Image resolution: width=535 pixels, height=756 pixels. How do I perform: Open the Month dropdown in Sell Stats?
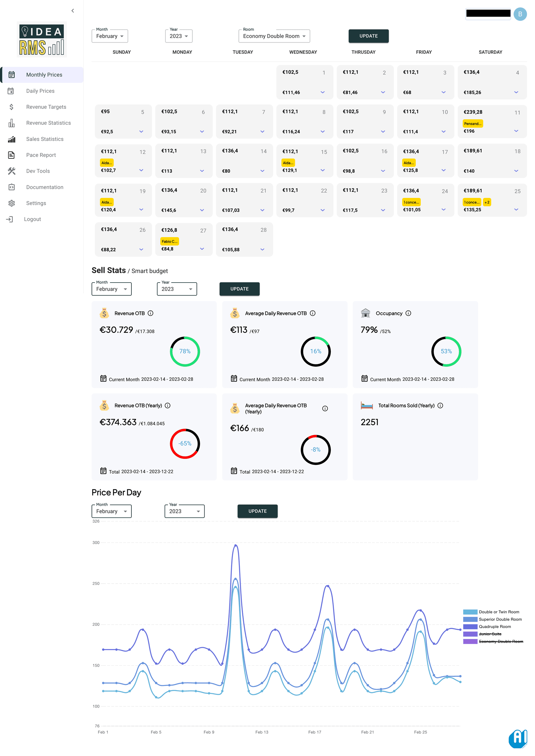[111, 289]
